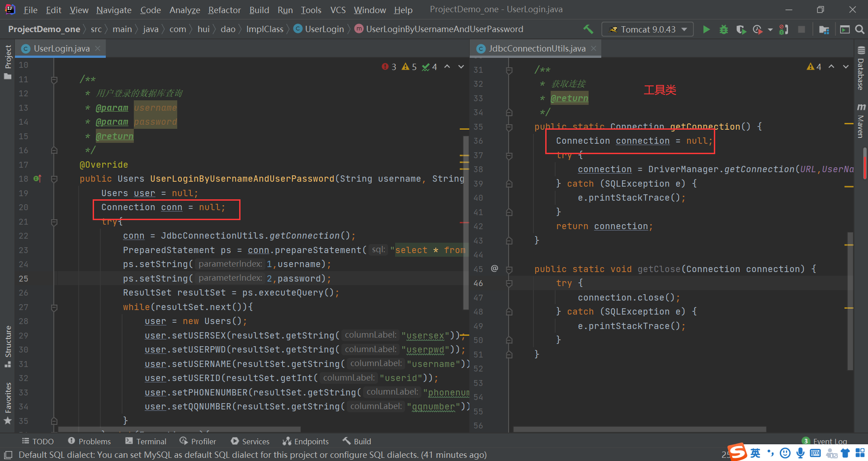
Task: Click the typo indicator showing 4 in UserLogin editor
Action: (429, 67)
